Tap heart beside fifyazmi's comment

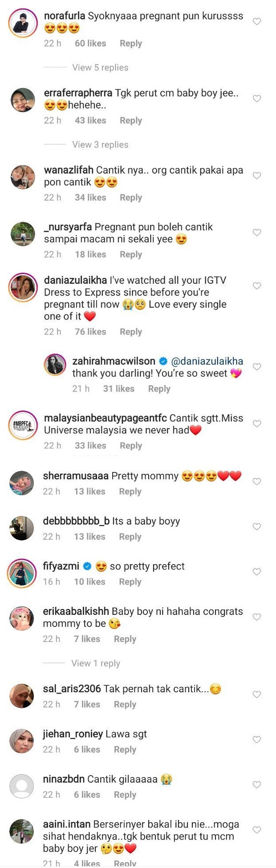[x=257, y=572]
